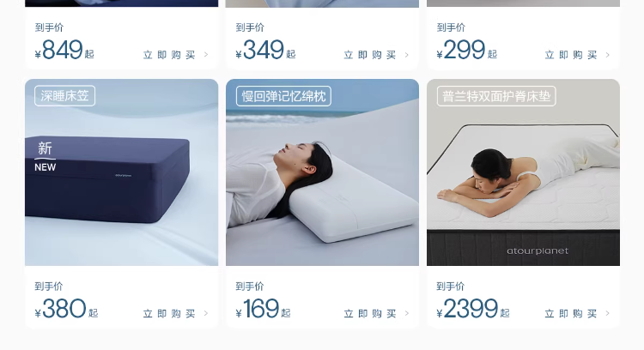Screen dimensions: 644x350
Task: Click the chevron arrow beside the ¥299 product
Action: (x=607, y=55)
